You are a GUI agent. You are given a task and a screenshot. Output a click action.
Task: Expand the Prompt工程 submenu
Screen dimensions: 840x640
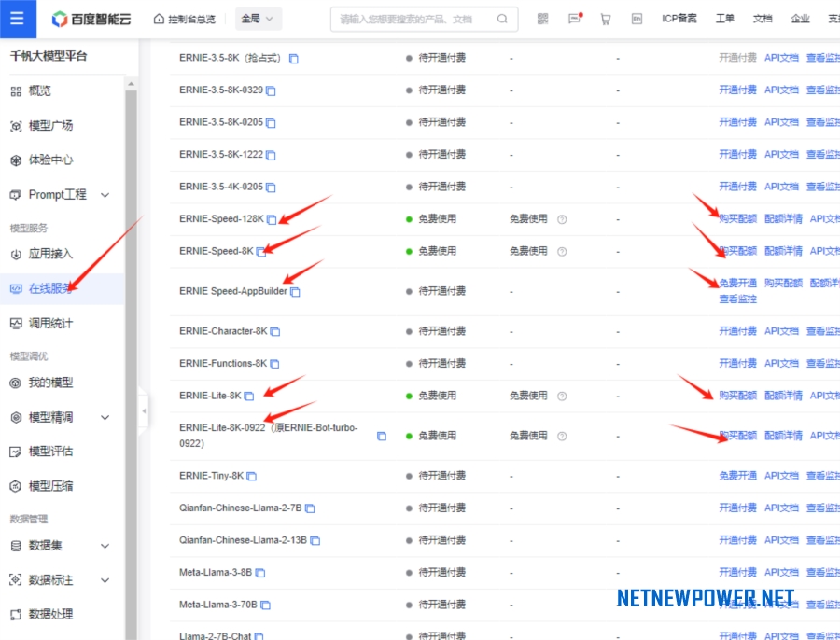105,195
